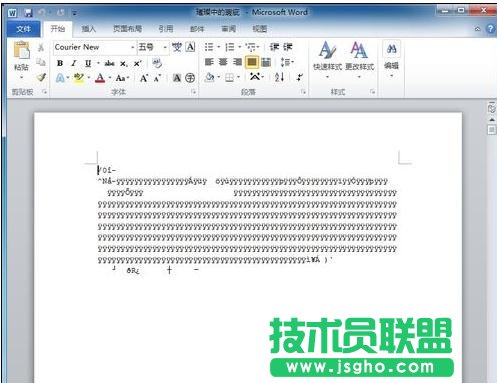Image resolution: width=497 pixels, height=383 pixels.
Task: Clear formatting with the eraser icon
Action: pyautogui.click(x=157, y=63)
